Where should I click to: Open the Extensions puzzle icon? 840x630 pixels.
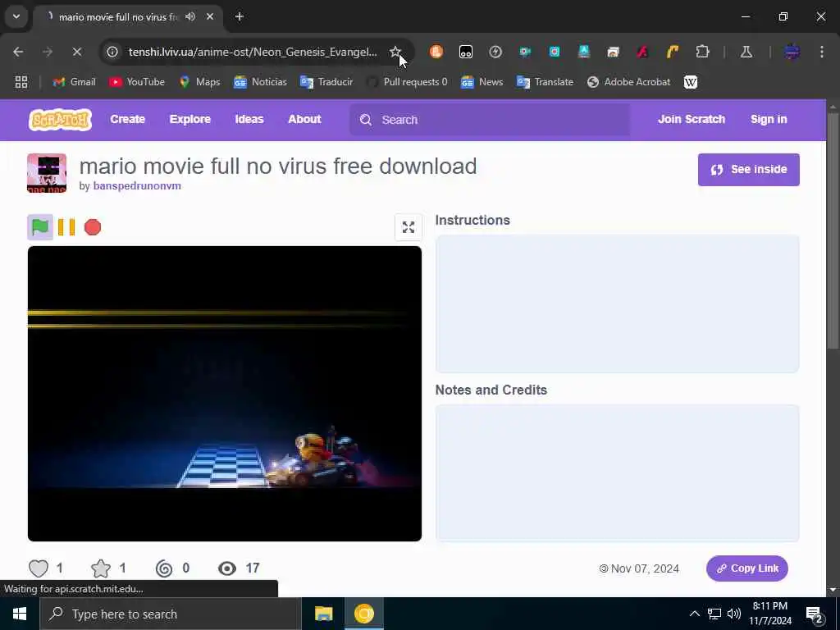tap(702, 52)
